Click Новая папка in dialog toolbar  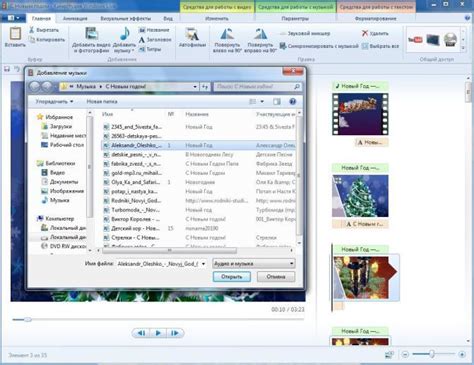tap(102, 101)
